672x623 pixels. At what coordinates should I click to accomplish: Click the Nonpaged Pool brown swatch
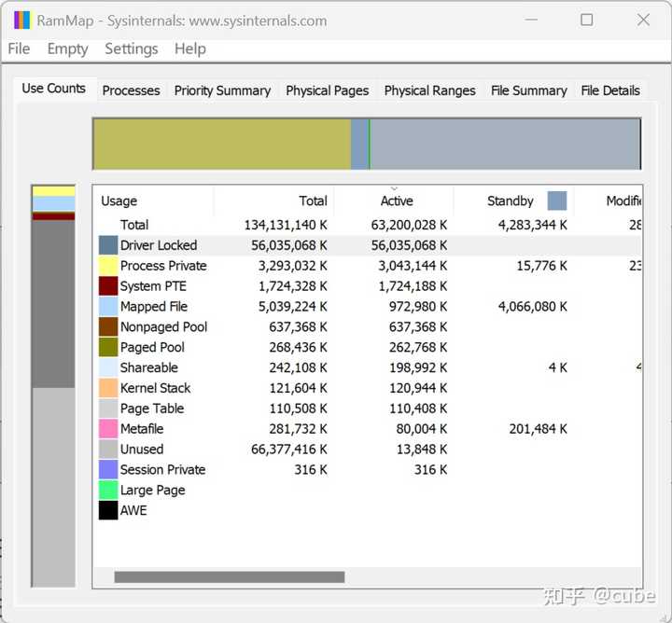[108, 326]
